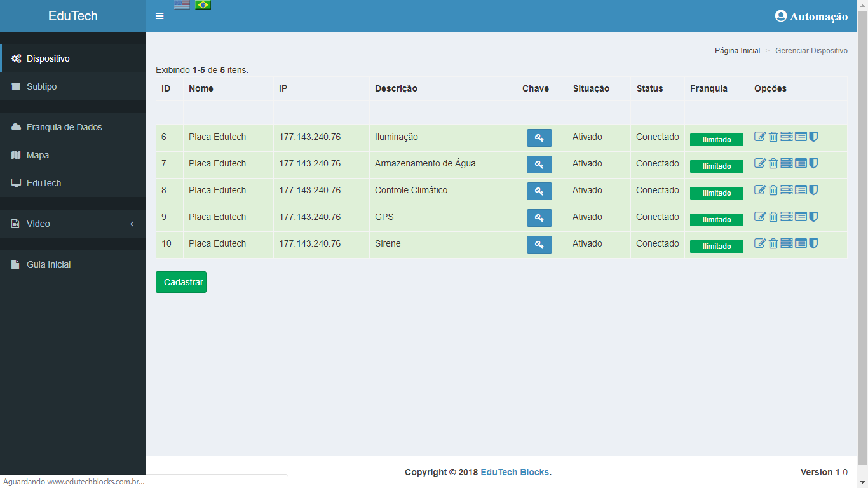The image size is (868, 488).
Task: Edit the Controle Climático device
Action: (760, 190)
